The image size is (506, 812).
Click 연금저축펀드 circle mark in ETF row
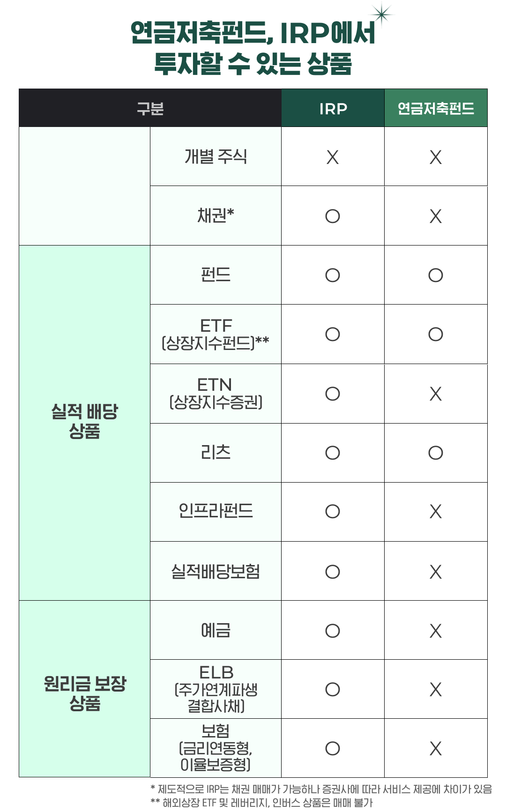436,334
